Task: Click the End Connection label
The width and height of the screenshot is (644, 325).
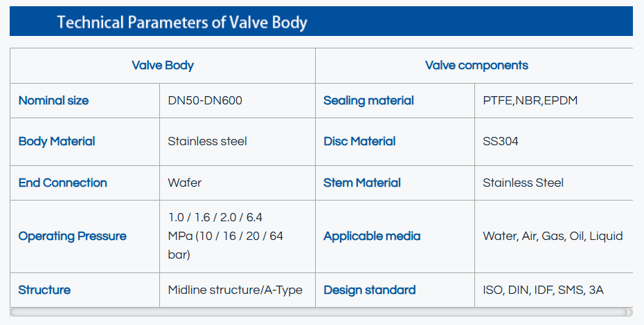Action: (62, 183)
